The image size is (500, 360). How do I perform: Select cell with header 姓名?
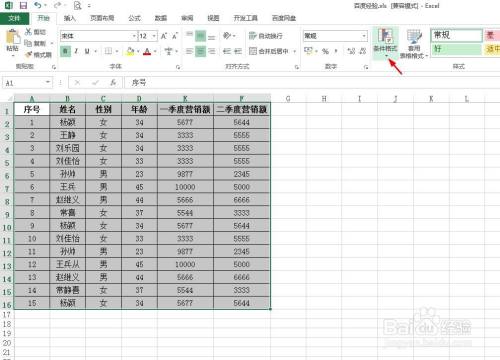coord(67,109)
